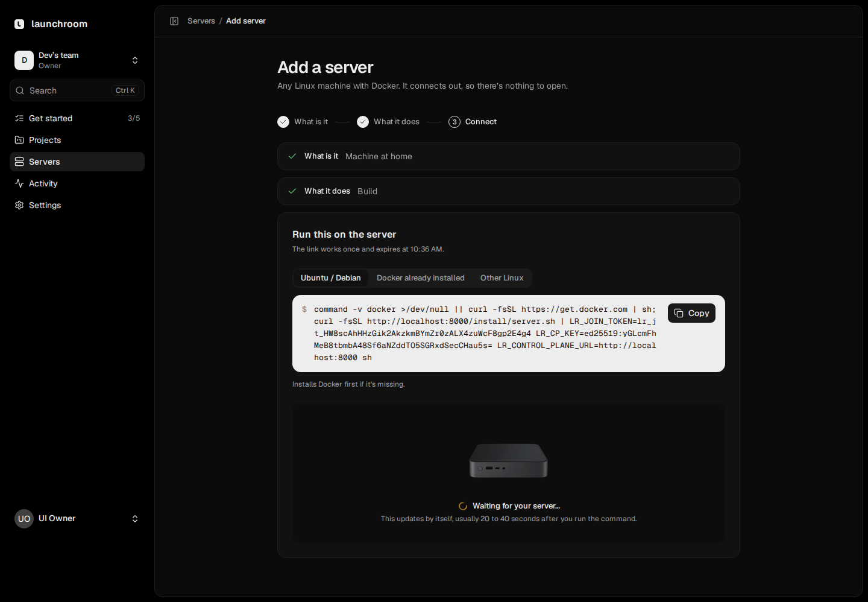Click the Projects icon in sidebar
868x602 pixels.
pos(19,140)
